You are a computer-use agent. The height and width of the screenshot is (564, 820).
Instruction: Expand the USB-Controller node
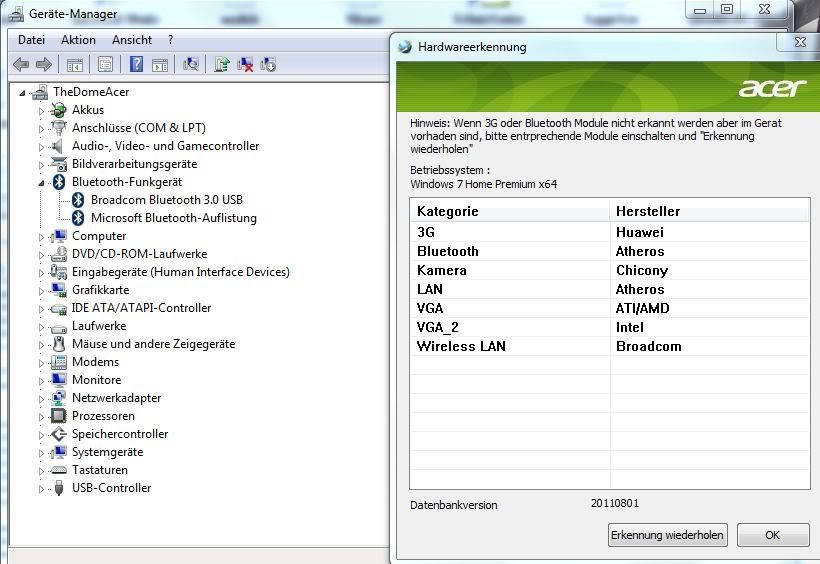pyautogui.click(x=41, y=489)
